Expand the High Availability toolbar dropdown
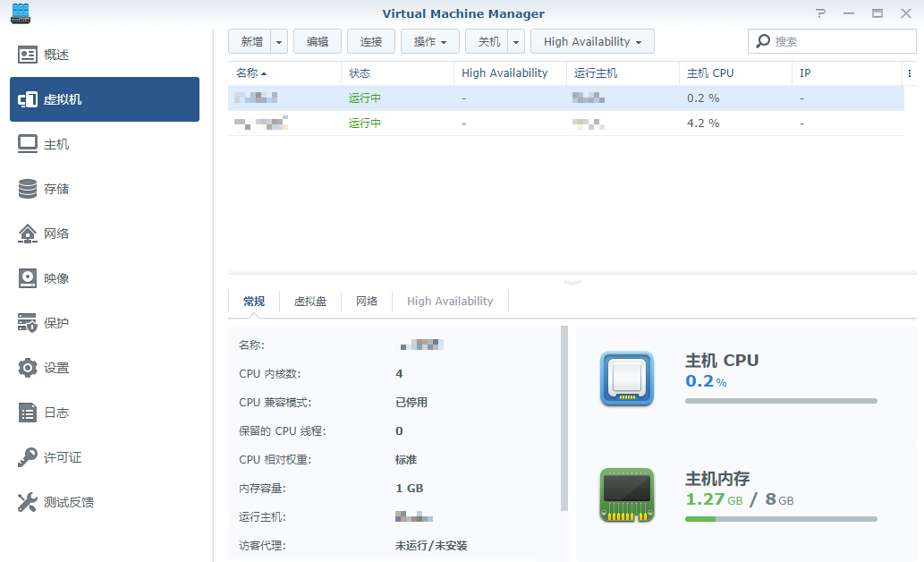 click(592, 42)
